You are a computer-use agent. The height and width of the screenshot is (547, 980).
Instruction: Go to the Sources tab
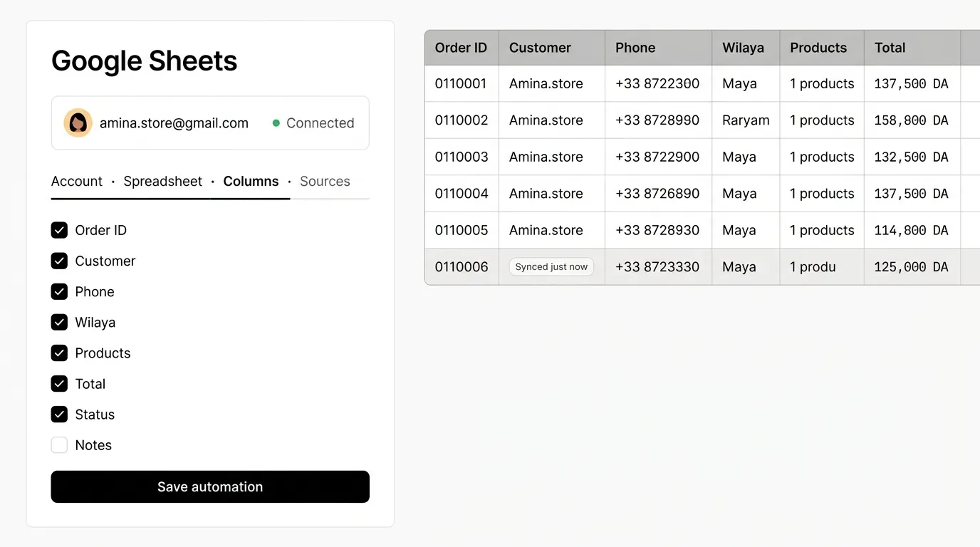(325, 181)
